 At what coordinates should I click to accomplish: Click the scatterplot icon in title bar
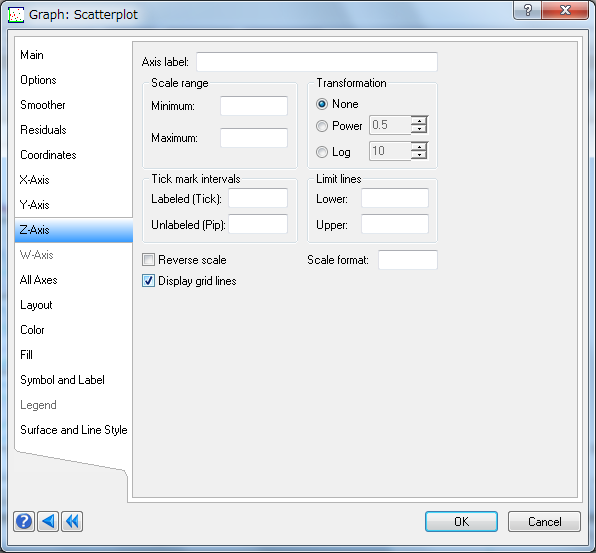tap(16, 15)
